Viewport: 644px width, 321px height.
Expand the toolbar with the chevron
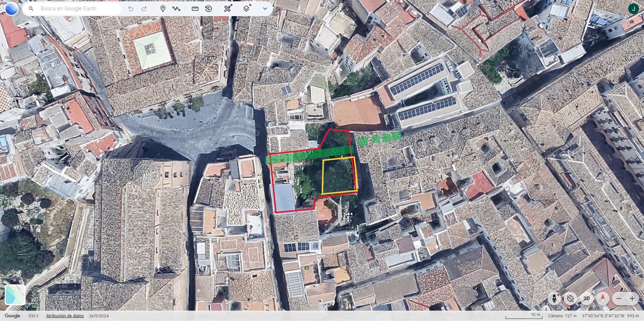tap(265, 8)
